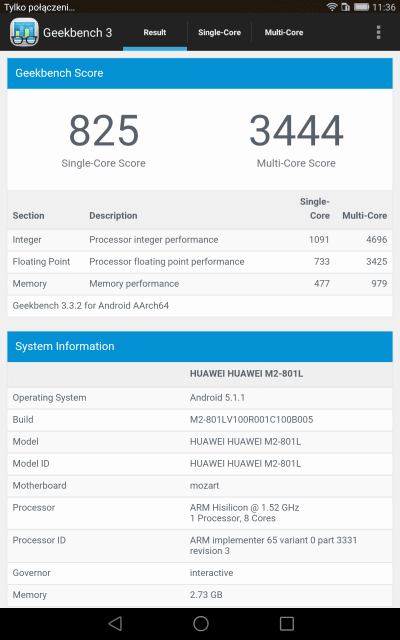Tap the Android back navigation button

pyautogui.click(x=116, y=623)
